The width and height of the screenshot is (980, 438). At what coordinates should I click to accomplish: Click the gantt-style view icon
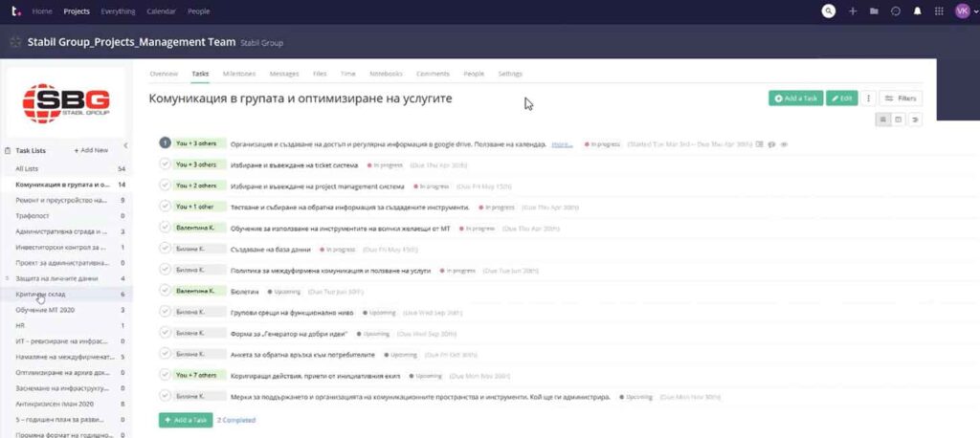point(915,120)
